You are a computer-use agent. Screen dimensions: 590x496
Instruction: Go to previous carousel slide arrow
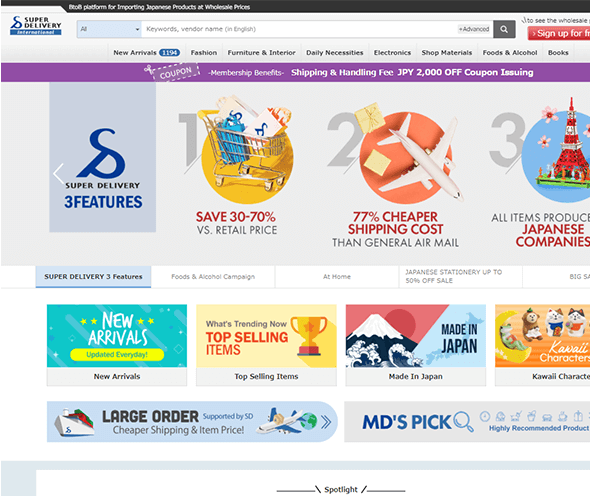click(x=58, y=174)
